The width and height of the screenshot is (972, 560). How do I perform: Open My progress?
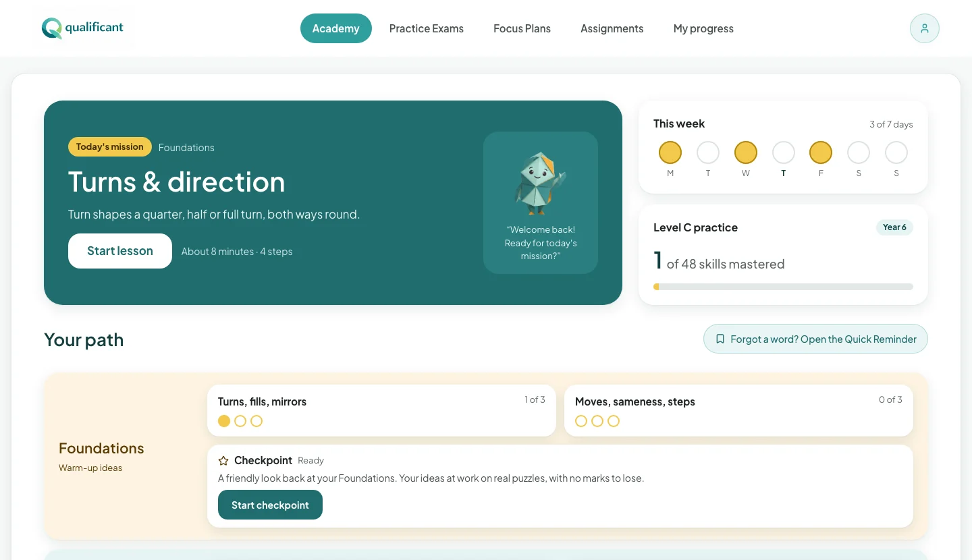703,28
